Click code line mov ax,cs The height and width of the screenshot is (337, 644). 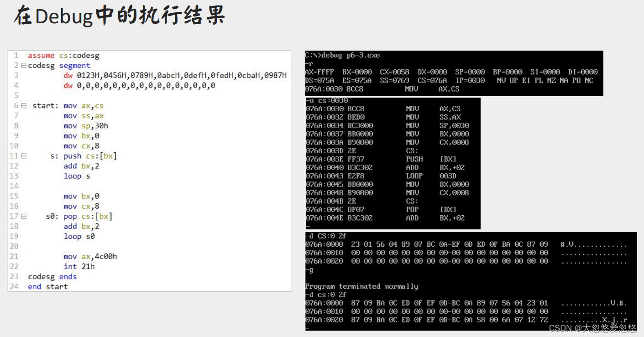pyautogui.click(x=84, y=106)
